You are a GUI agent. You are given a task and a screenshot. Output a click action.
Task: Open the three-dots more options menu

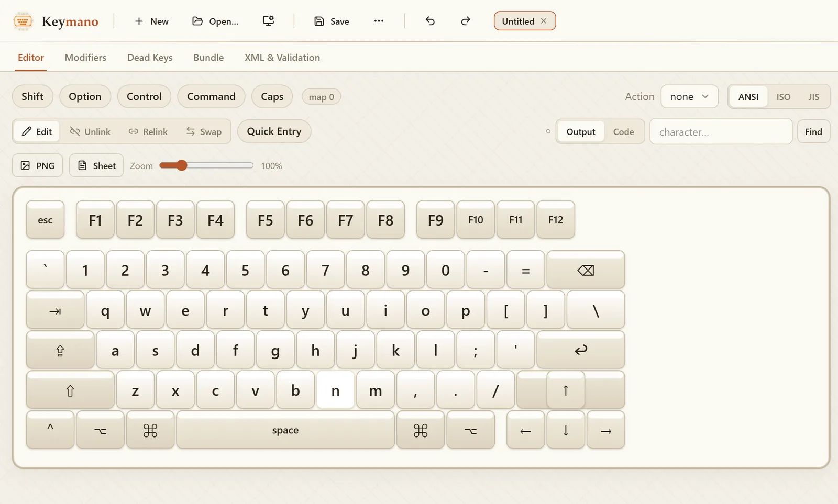[379, 21]
